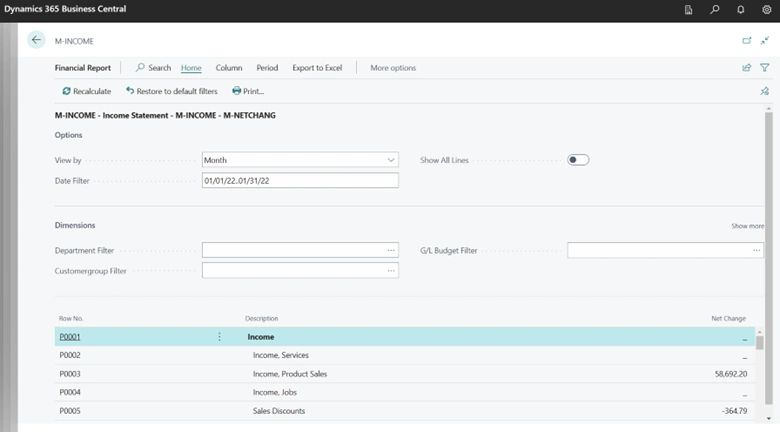The height and width of the screenshot is (432, 780).
Task: Select row P0003
Action: 404,374
